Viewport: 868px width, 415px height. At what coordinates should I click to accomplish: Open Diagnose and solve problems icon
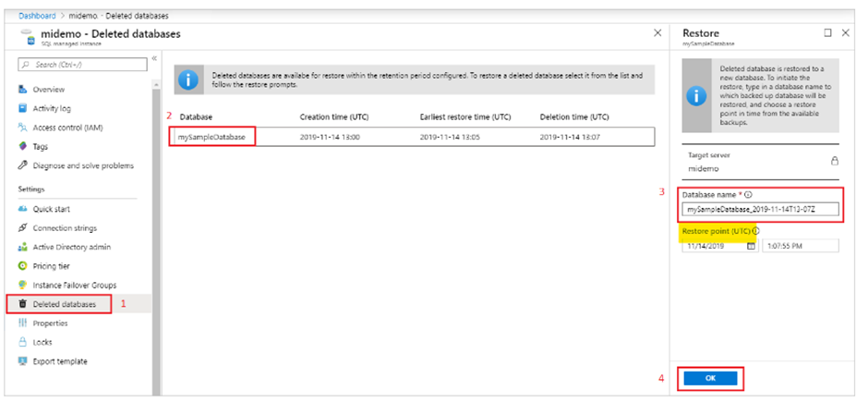[x=23, y=165]
